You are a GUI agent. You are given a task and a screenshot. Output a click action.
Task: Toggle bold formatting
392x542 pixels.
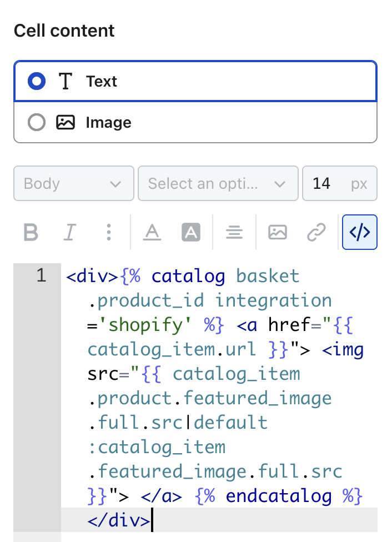tap(31, 233)
